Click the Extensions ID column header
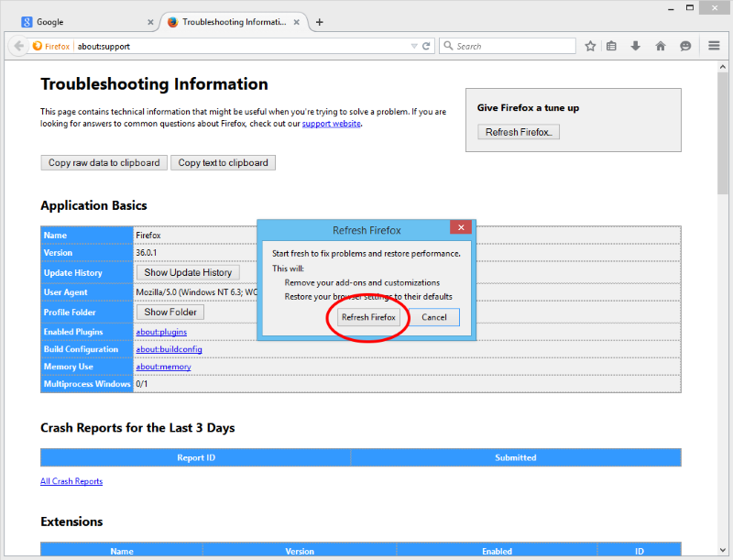Image resolution: width=733 pixels, height=560 pixels. 639,551
